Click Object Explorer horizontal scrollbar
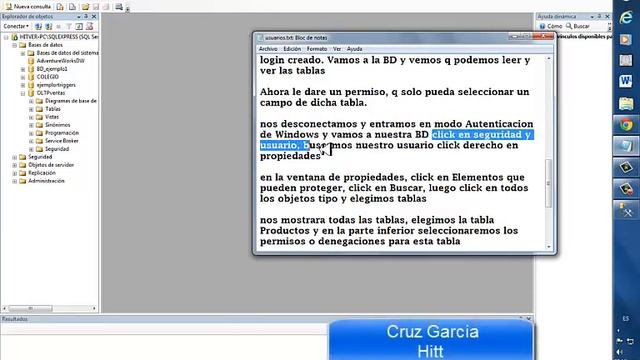Image resolution: width=640 pixels, height=360 pixels. (x=31, y=309)
